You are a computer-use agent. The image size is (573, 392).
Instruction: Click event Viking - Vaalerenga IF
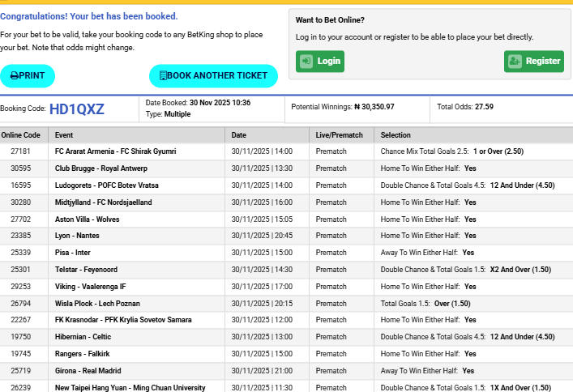pos(90,287)
